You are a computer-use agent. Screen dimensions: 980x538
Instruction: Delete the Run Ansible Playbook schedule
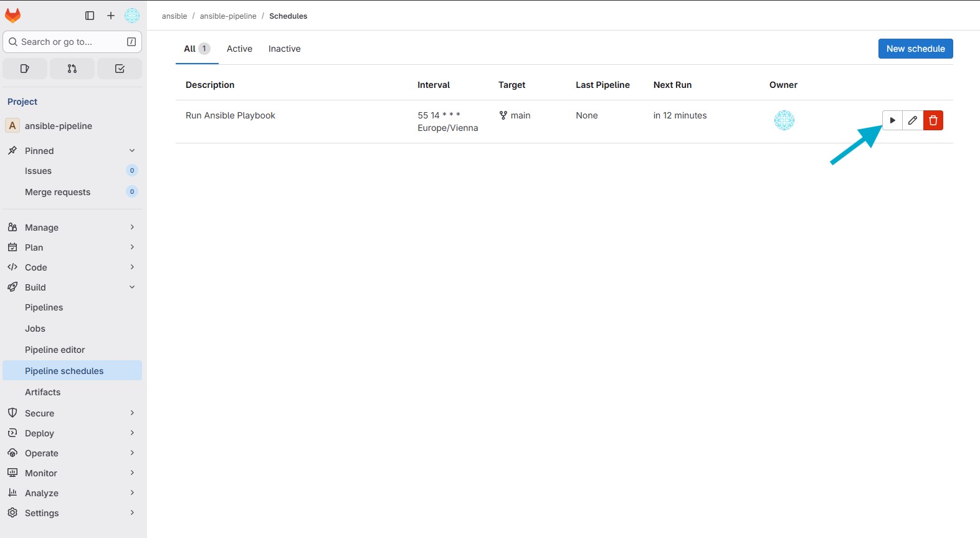coord(933,120)
